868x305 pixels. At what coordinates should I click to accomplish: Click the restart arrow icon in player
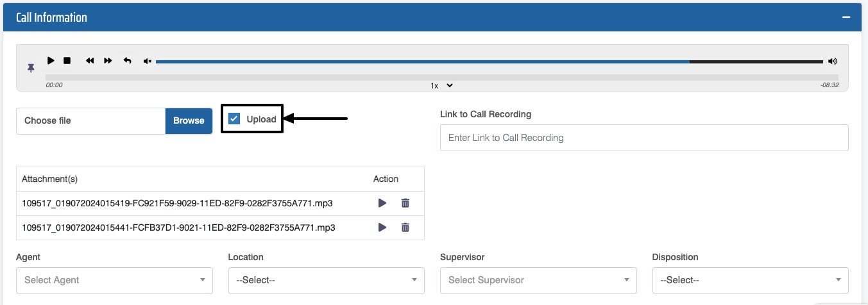pyautogui.click(x=127, y=61)
